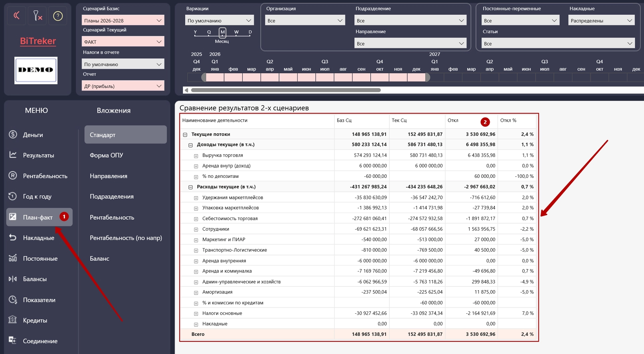Image resolution: width=644 pixels, height=354 pixels.
Task: Open the Направление dropdown
Action: pyautogui.click(x=410, y=43)
